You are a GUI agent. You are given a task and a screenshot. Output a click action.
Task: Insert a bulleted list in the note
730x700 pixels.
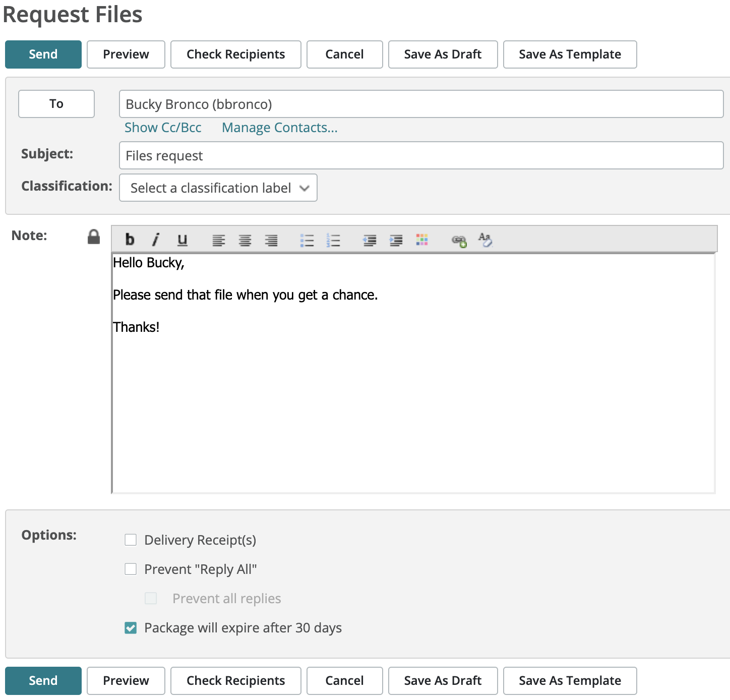307,241
